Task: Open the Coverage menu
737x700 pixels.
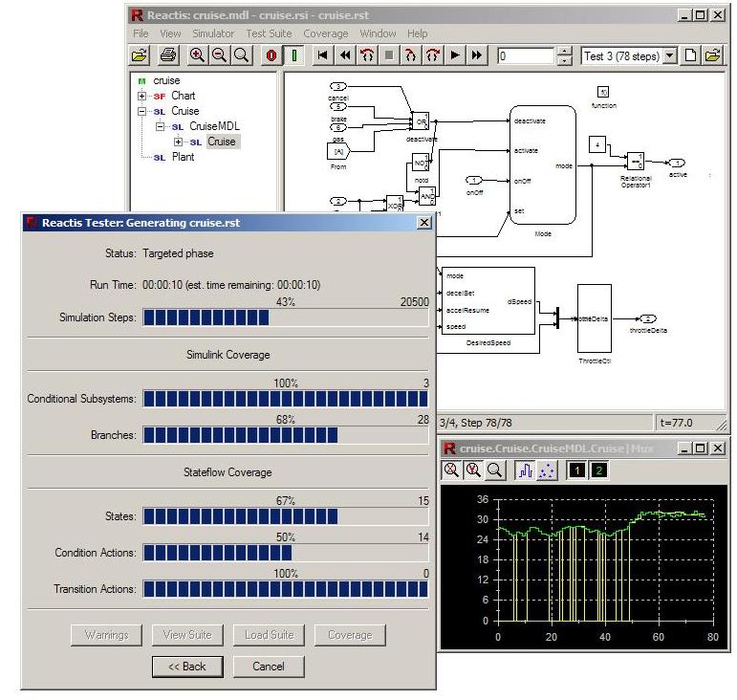Action: pyautogui.click(x=326, y=33)
